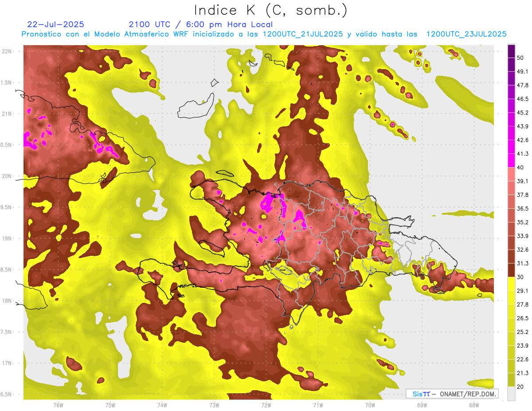Click the legend value "47.8"

click(523, 86)
